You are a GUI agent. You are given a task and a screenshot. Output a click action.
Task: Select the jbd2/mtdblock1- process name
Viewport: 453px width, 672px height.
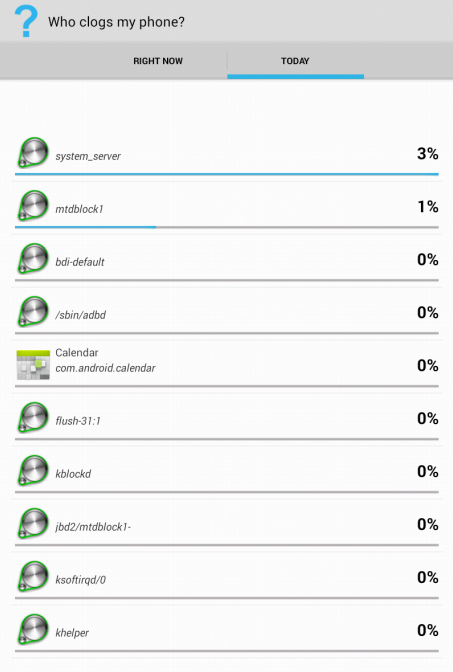pyautogui.click(x=93, y=527)
